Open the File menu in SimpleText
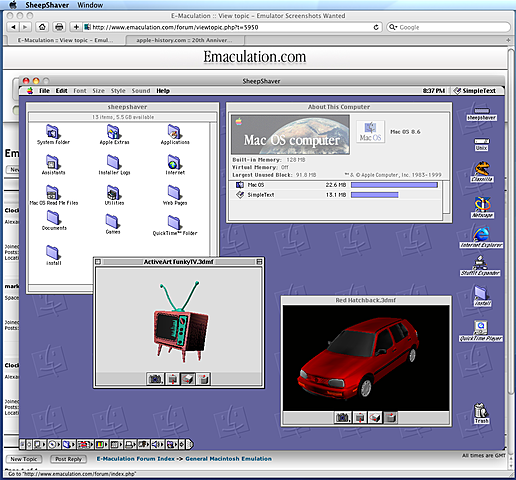 (44, 91)
